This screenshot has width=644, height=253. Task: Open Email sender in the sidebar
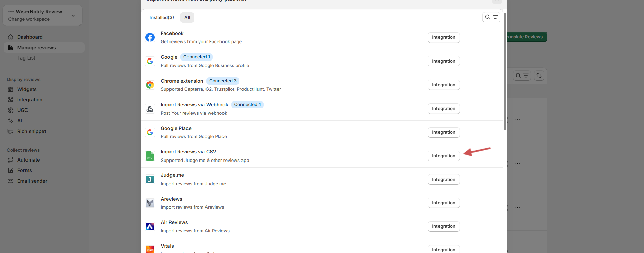(x=32, y=181)
